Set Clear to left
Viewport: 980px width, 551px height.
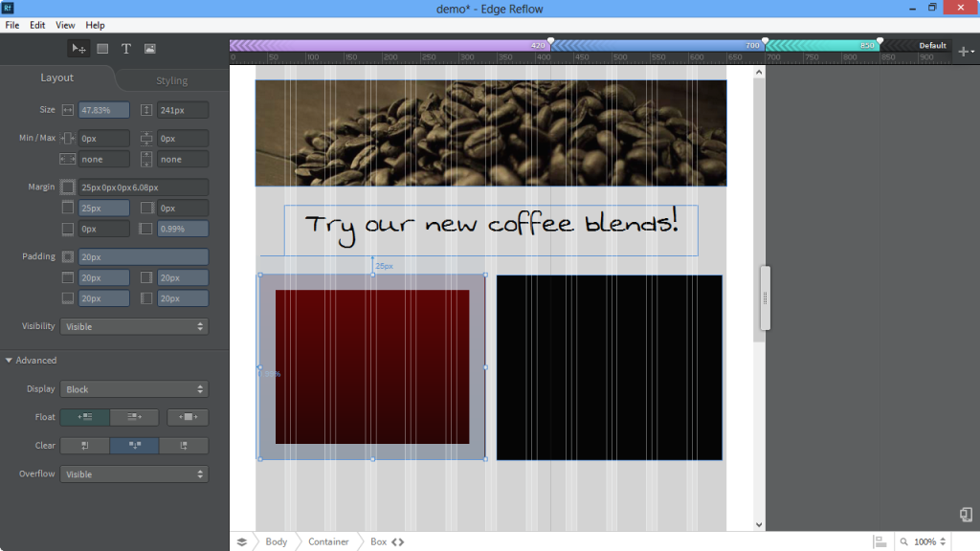(85, 446)
